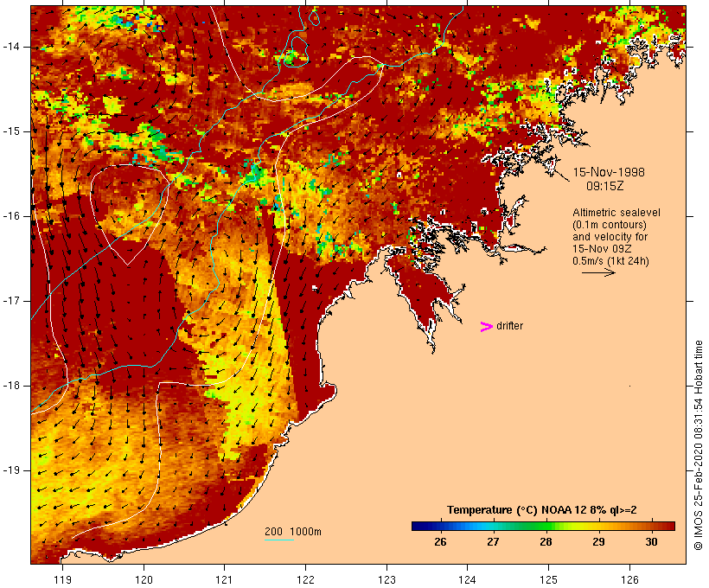
Task: Click the 'drifter' legend label
Action: (x=509, y=326)
